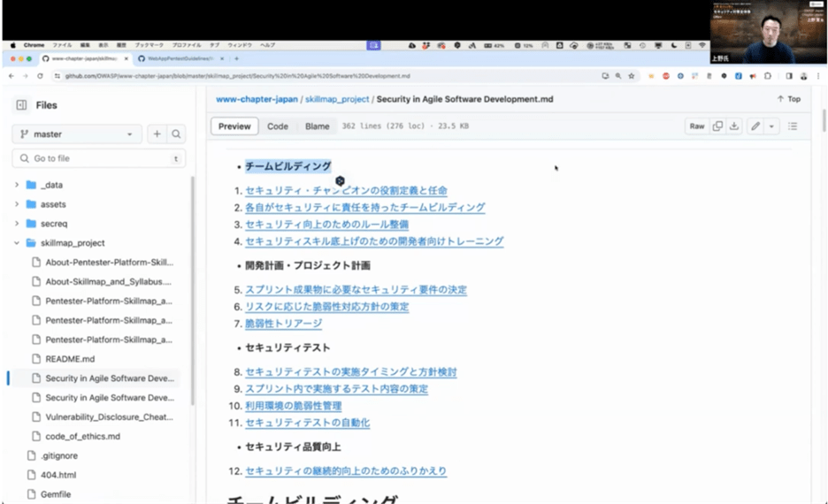Click the browser back arrow
Screen dimensions: 828x504
click(11, 77)
